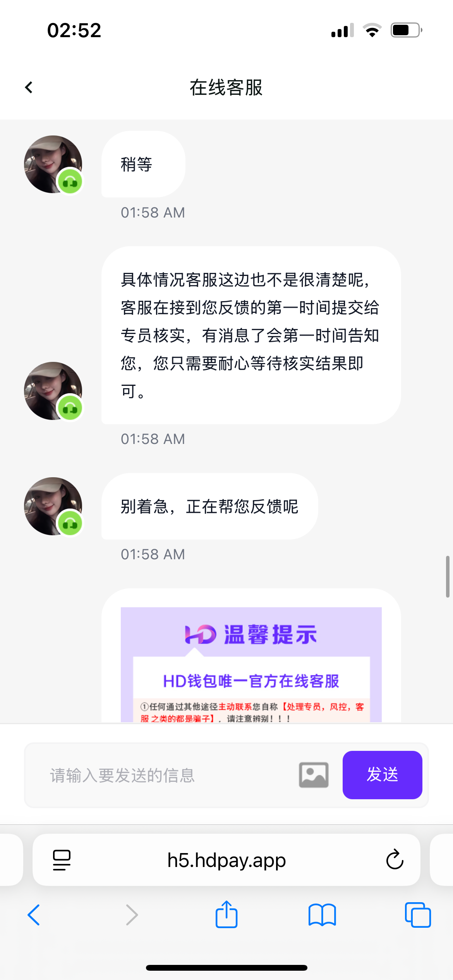This screenshot has width=453, height=980.
Task: Tap the h5.hdpay.app address bar
Action: [x=226, y=860]
